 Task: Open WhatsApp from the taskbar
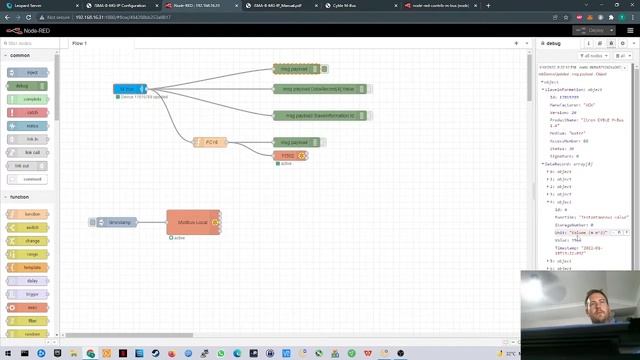pyautogui.click(x=221, y=353)
